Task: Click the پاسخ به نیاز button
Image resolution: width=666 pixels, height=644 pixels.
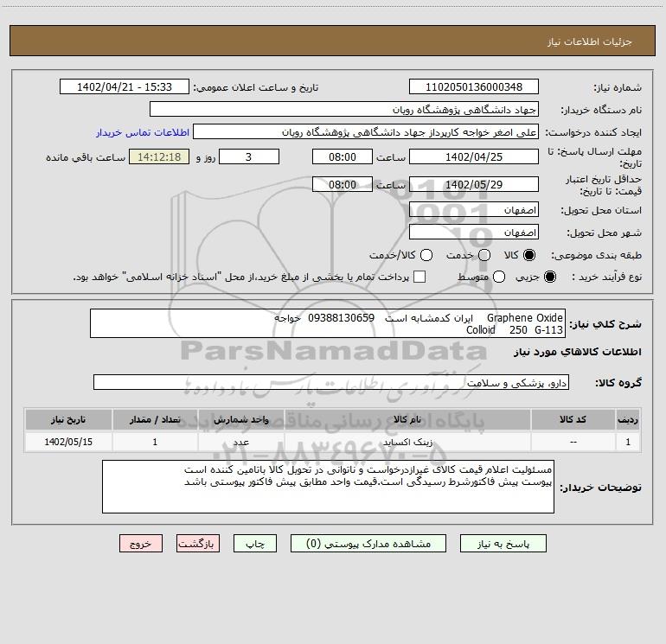Action: coord(503,544)
